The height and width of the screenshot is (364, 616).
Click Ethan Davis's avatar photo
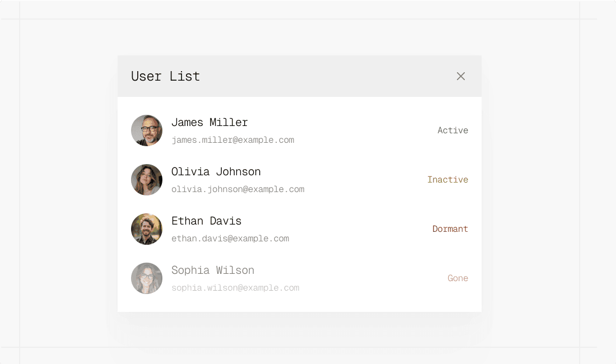click(147, 229)
